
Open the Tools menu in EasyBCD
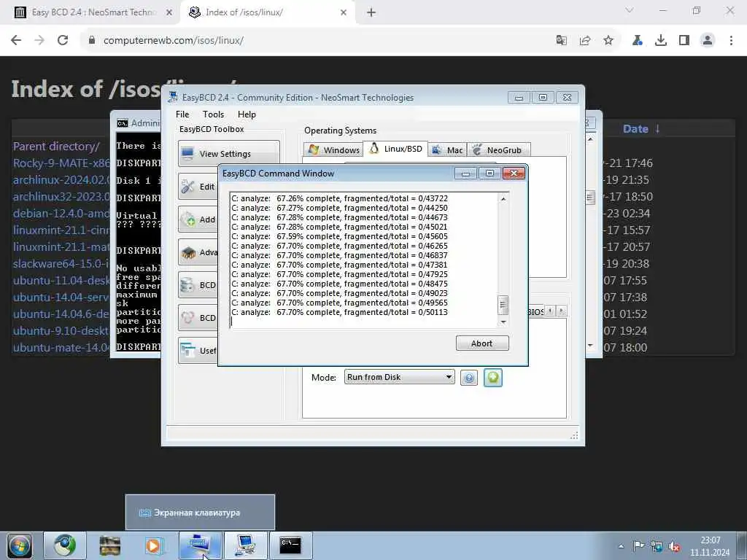point(213,114)
